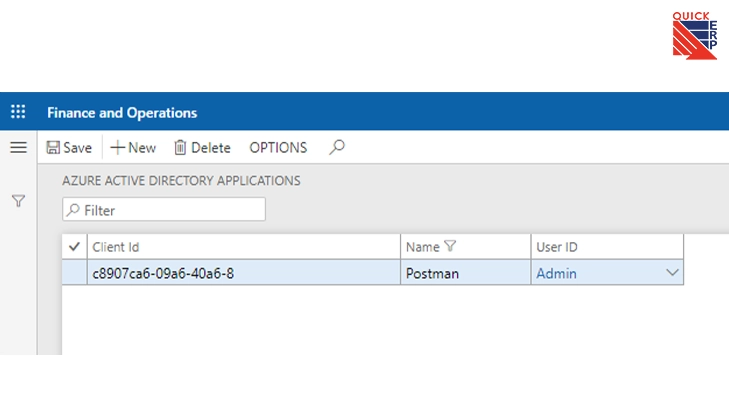Open the Name column filter funnel
This screenshot has height=410, width=729.
coord(450,246)
